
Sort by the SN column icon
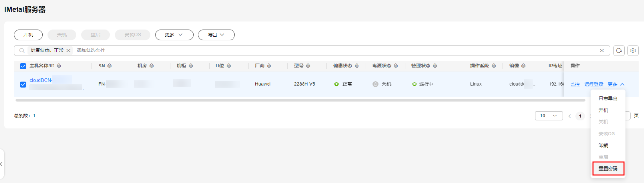(x=109, y=66)
